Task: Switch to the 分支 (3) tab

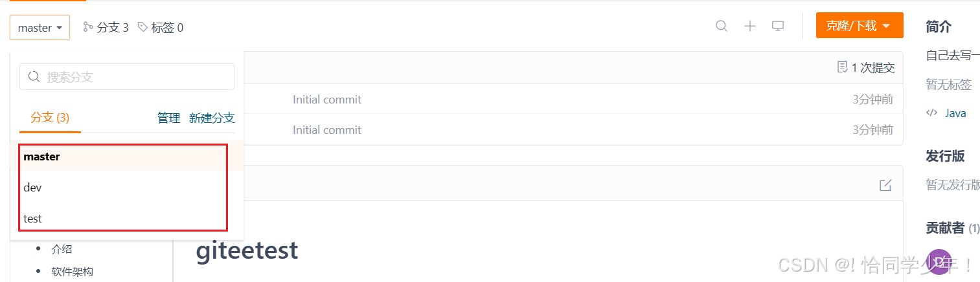Action: pyautogui.click(x=50, y=118)
